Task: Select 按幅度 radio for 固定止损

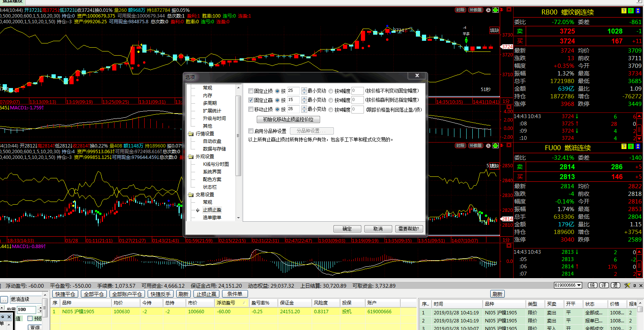Action: pos(331,91)
